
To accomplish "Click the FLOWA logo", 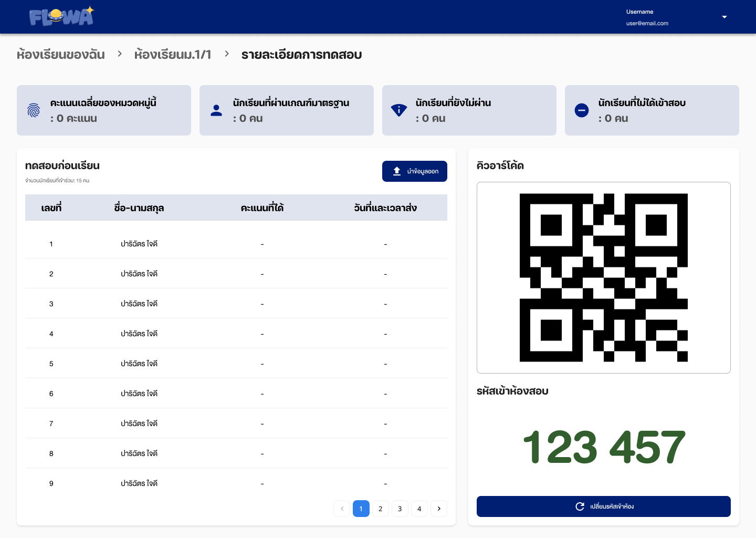I will click(61, 16).
